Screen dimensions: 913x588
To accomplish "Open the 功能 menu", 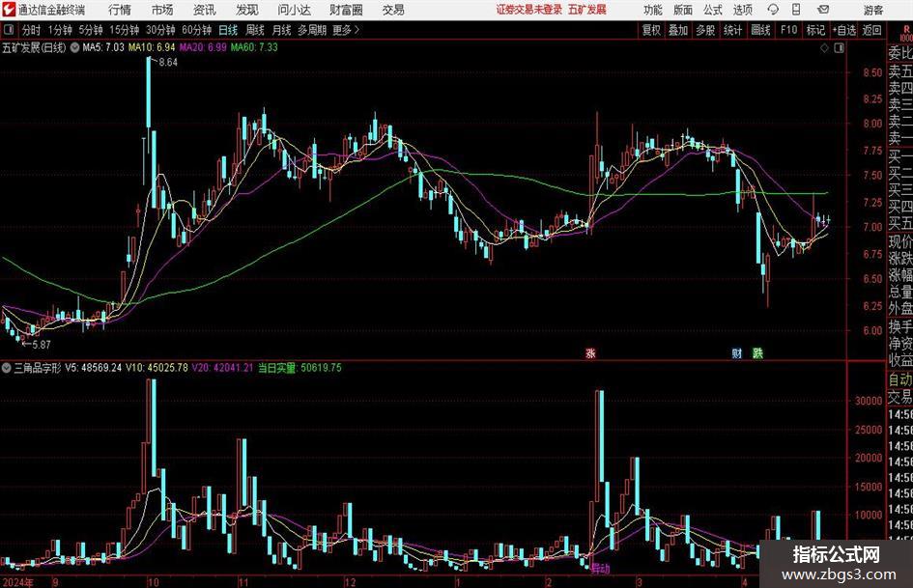I will (x=653, y=10).
